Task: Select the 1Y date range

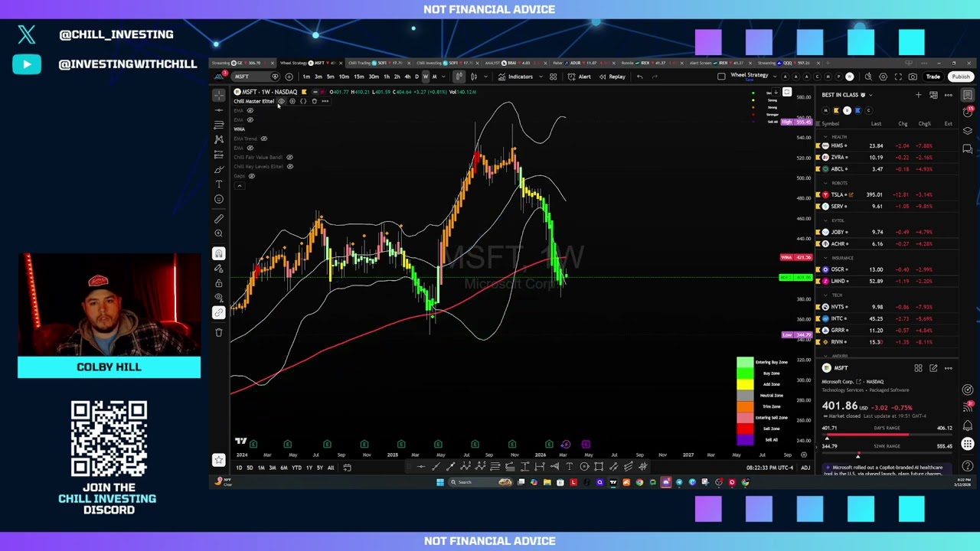Action: pyautogui.click(x=309, y=468)
